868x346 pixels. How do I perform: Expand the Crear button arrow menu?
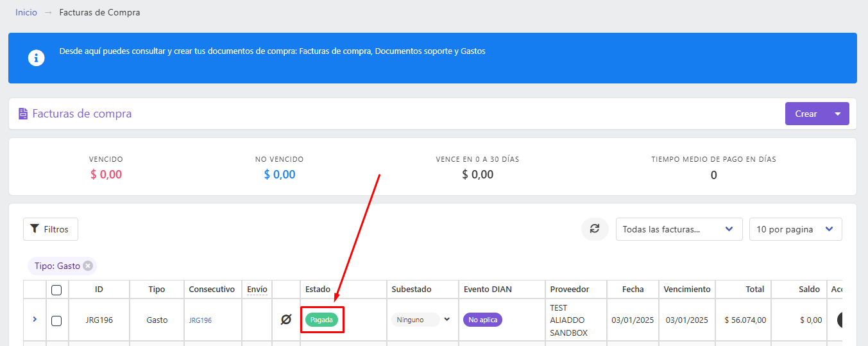[x=838, y=114]
